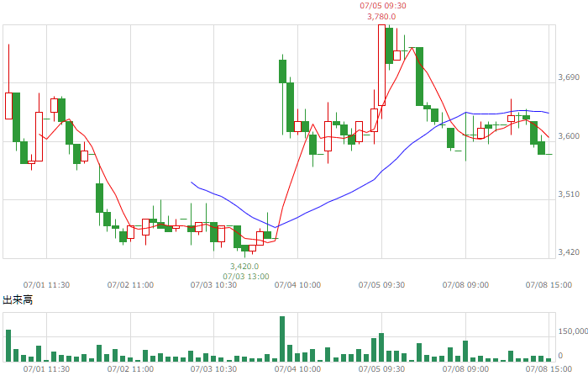Viewport: 588px width, 381px height.
Task: Select the 3,690 price axis label
Action: pyautogui.click(x=569, y=77)
